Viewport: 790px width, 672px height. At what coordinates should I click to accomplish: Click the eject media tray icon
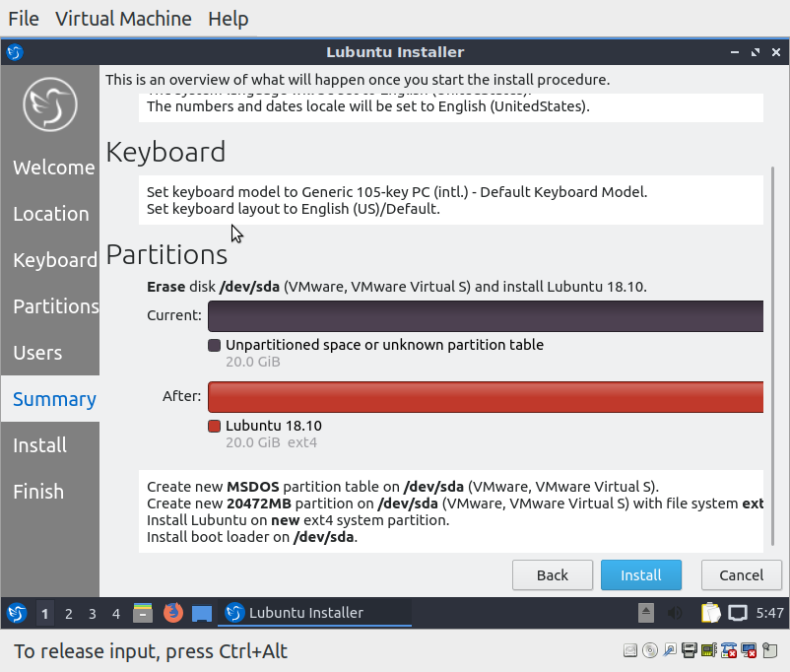coord(646,613)
